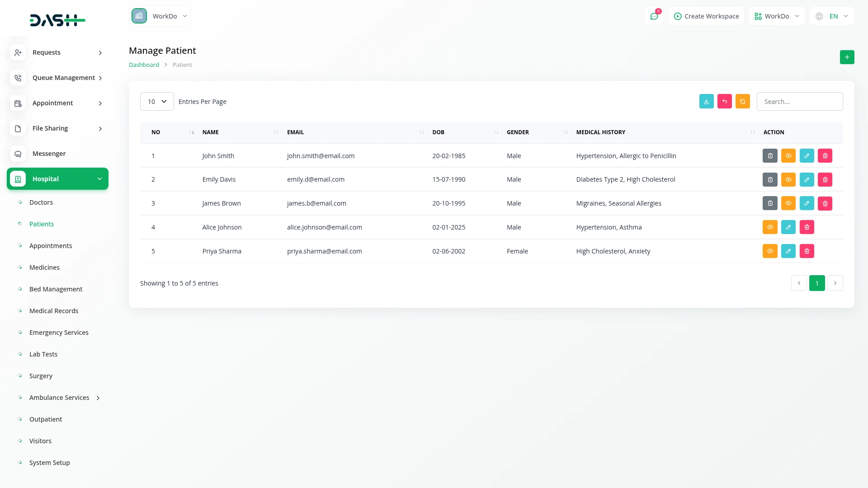Open the EN language dropdown
Image resolution: width=868 pixels, height=488 pixels.
coord(832,16)
